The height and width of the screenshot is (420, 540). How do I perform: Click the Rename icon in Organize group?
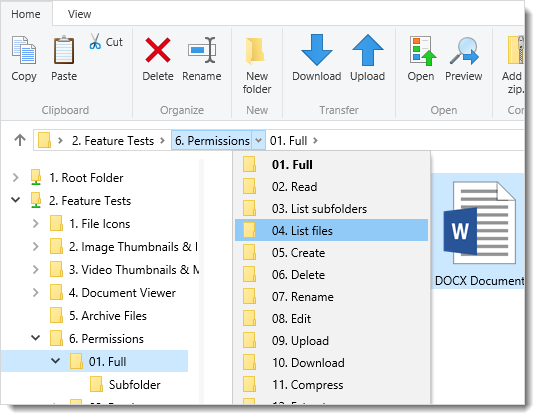(x=202, y=50)
